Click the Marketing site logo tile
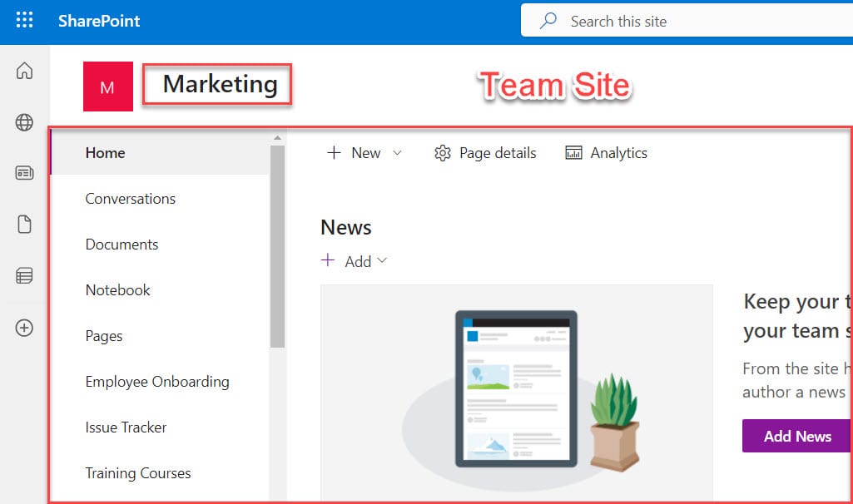Image resolution: width=853 pixels, height=504 pixels. (107, 86)
